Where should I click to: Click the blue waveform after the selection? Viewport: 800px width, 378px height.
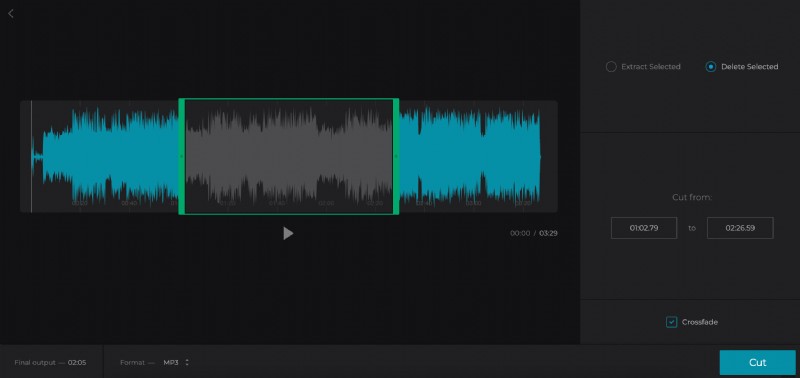(x=469, y=156)
